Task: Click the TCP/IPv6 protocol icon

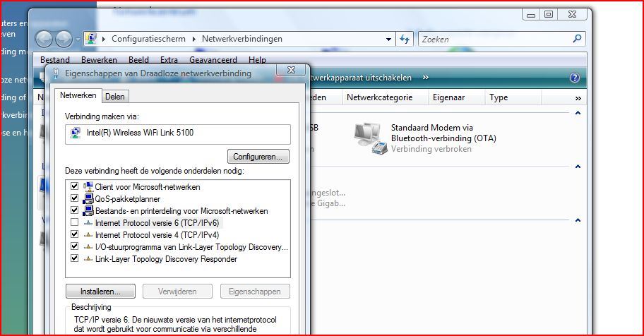Action: pos(88,223)
